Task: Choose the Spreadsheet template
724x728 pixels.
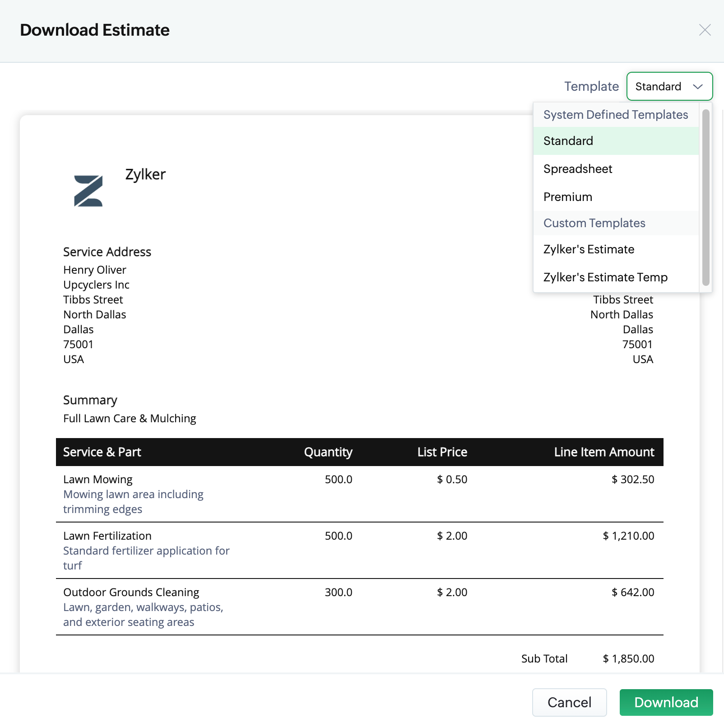Action: (x=578, y=169)
